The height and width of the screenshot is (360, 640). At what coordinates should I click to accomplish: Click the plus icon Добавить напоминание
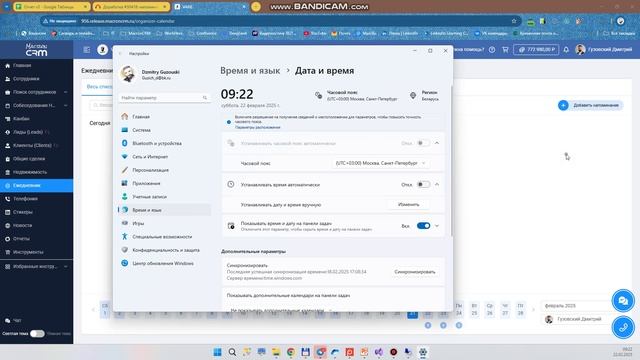pyautogui.click(x=563, y=105)
